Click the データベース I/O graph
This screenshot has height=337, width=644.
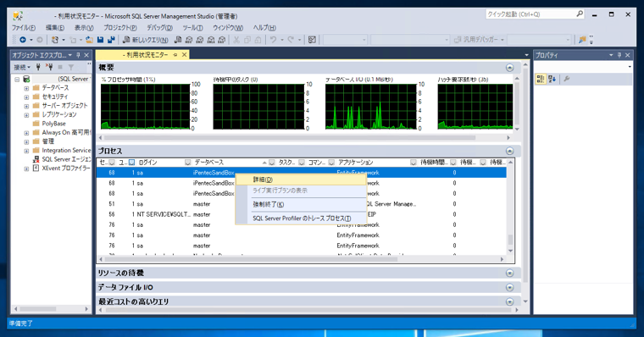pos(371,107)
